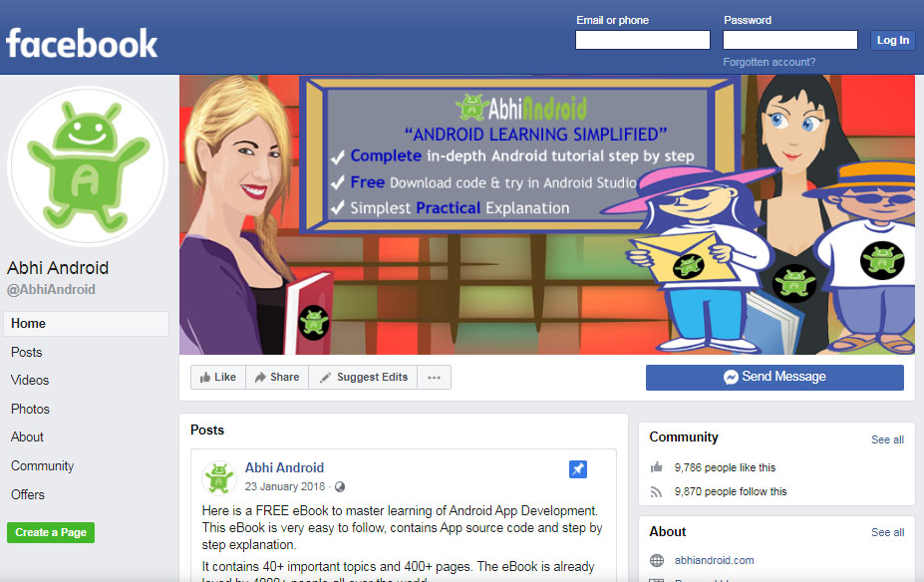Click the pinned post pin icon

pos(577,469)
